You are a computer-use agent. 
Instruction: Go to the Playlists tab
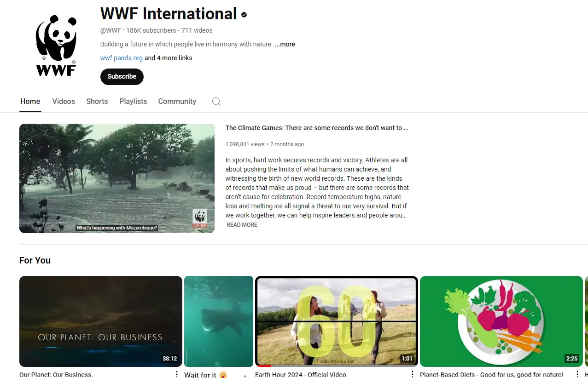pyautogui.click(x=133, y=102)
